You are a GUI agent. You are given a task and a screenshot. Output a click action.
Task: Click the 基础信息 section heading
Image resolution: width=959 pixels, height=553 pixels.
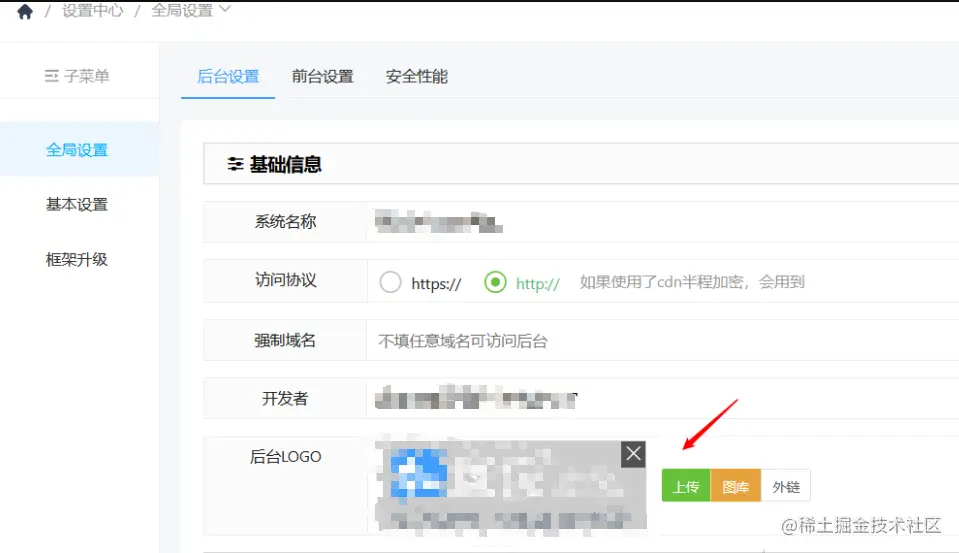coord(286,164)
